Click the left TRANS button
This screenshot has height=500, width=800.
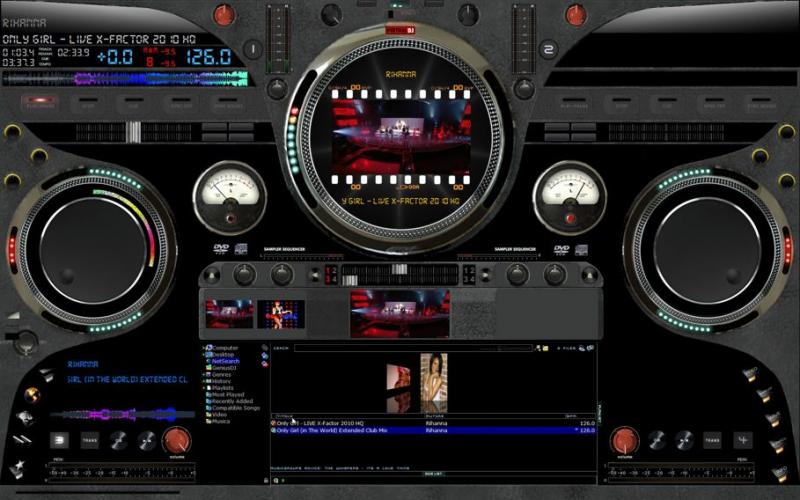[x=90, y=440]
